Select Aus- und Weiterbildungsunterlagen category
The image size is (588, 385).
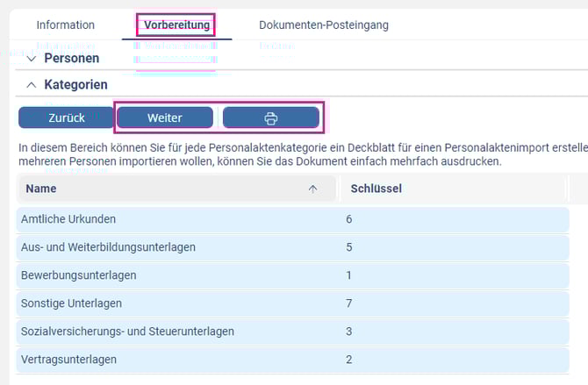tap(108, 246)
